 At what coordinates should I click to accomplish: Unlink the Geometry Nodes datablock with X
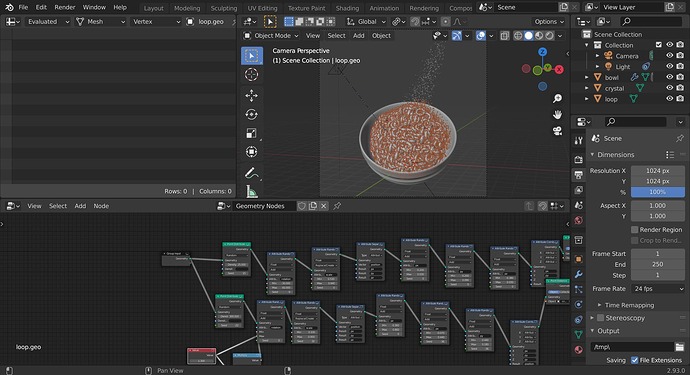click(x=323, y=206)
